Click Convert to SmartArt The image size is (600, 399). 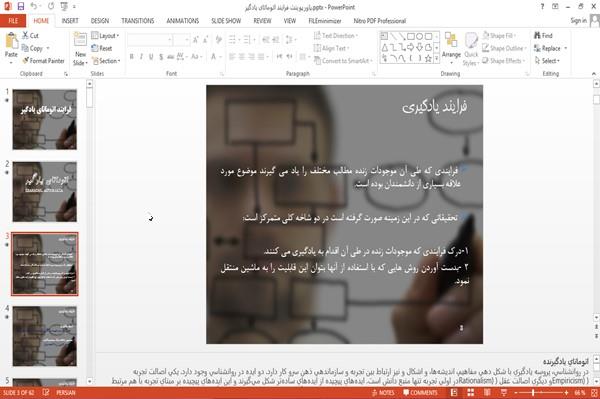342,61
